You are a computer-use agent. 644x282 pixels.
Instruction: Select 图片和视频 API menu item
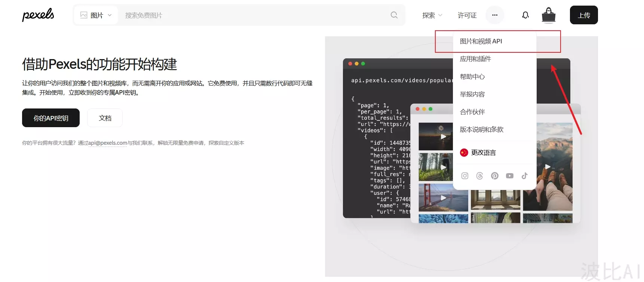click(495, 41)
